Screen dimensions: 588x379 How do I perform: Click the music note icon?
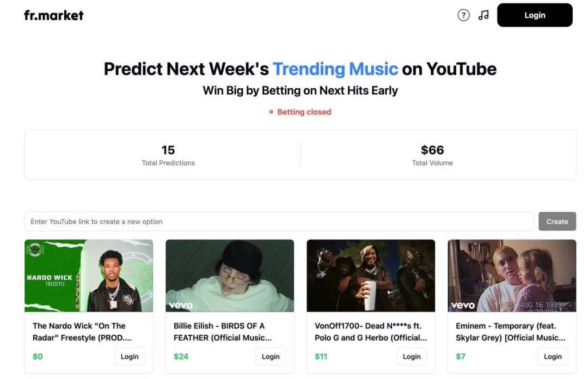coord(483,15)
